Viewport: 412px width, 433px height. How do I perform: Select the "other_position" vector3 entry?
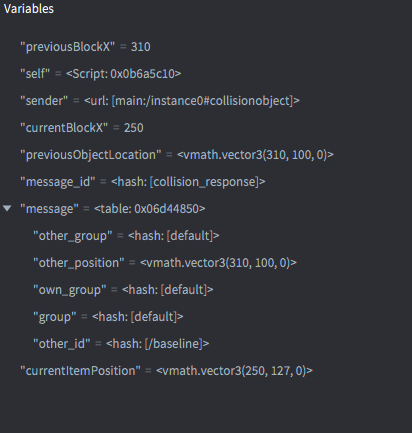click(206, 263)
